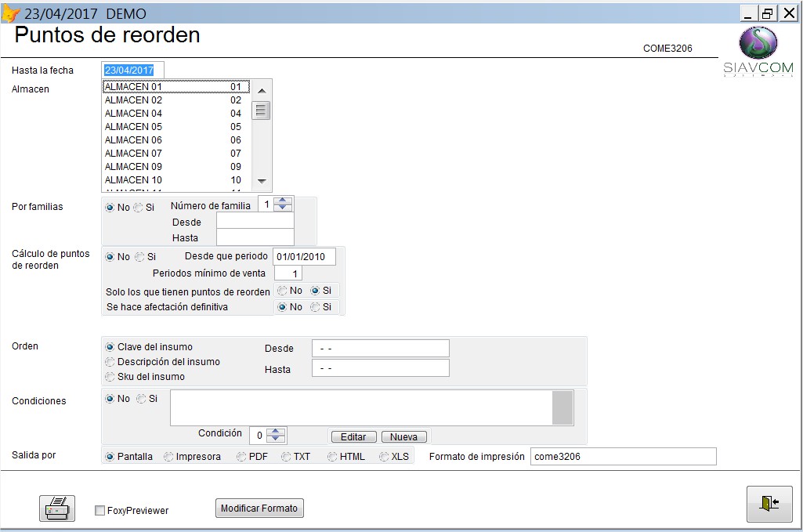
Task: Click the printer icon button
Action: coord(57,508)
